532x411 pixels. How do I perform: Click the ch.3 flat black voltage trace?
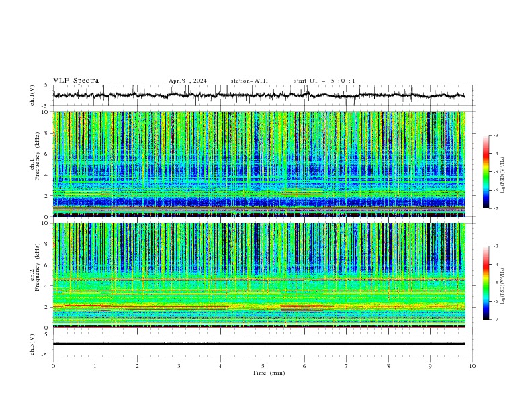[259, 344]
